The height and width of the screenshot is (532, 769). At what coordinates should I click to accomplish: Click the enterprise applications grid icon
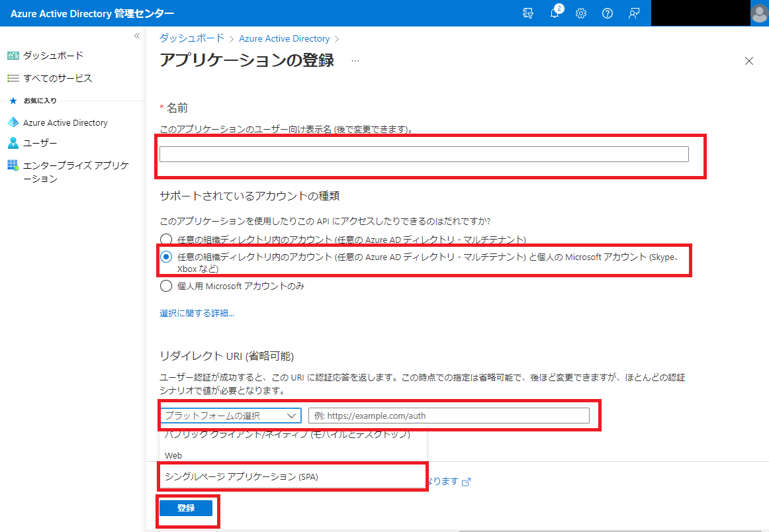13,165
